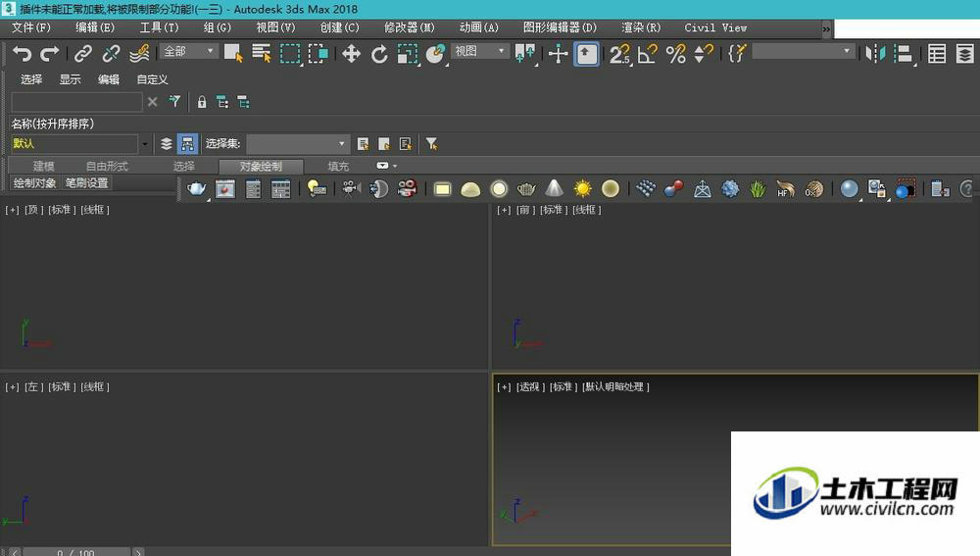
Task: Open the 笔刷设置 panel
Action: tap(87, 182)
